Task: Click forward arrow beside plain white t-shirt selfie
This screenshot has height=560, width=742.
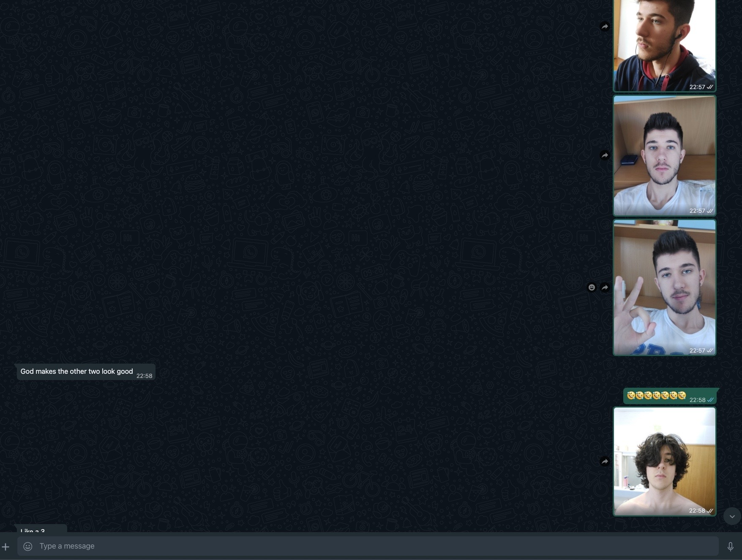Action: click(x=605, y=155)
